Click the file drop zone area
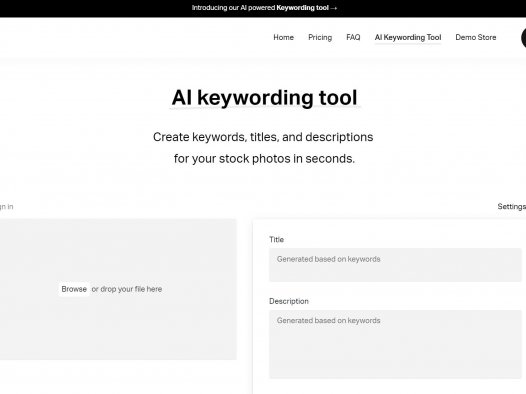 pyautogui.click(x=118, y=289)
